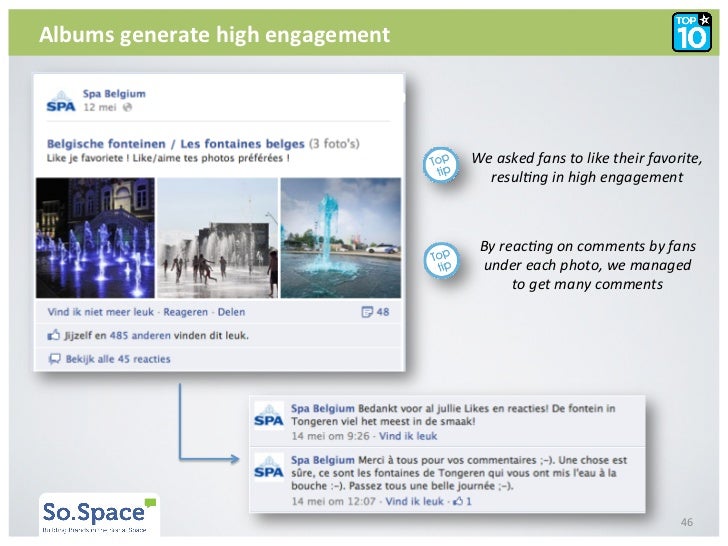Click Spa Belgium name on the Merci comment
Viewport: 728px width, 546px height.
pyautogui.click(x=323, y=460)
